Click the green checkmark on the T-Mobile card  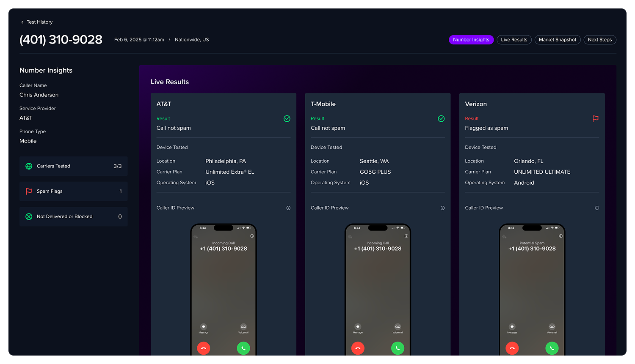coord(441,119)
